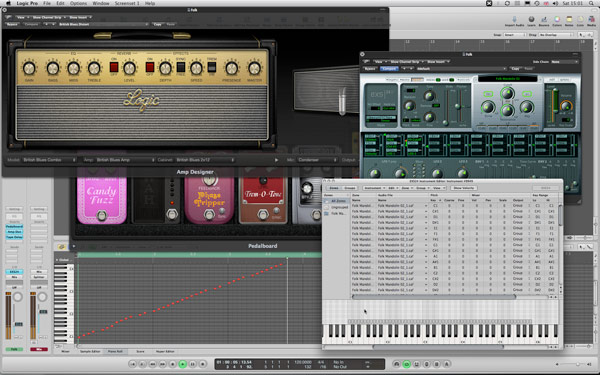Click Copy in Amp Designer header

(157, 24)
